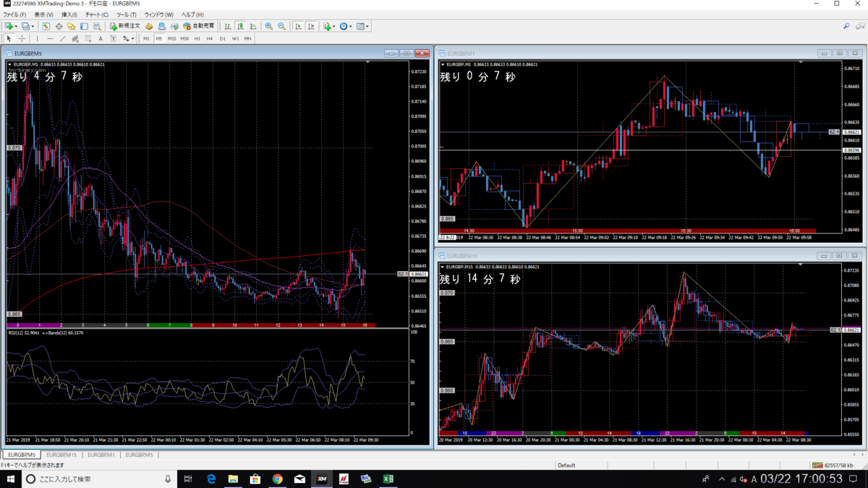This screenshot has width=868, height=488.
Task: Select the text A tool
Action: pos(101,38)
